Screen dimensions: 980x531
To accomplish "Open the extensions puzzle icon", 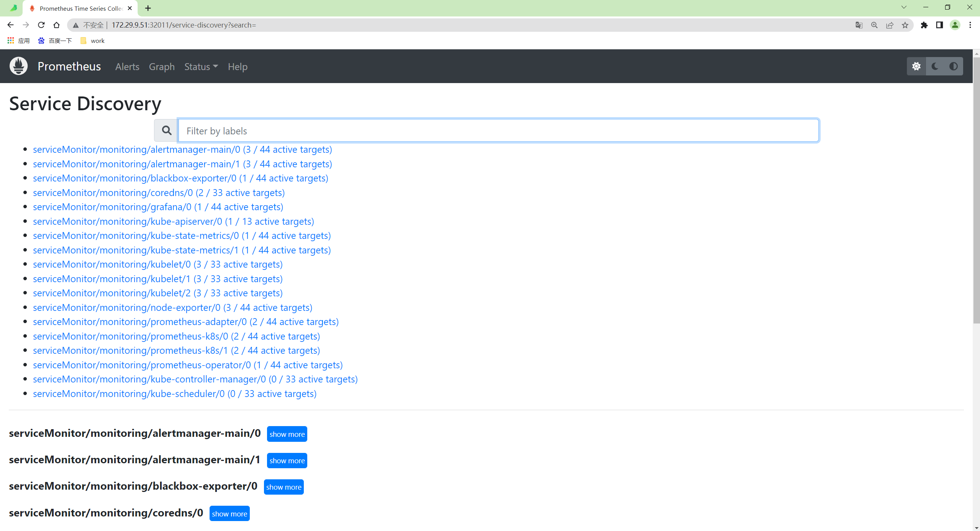I will click(x=924, y=25).
